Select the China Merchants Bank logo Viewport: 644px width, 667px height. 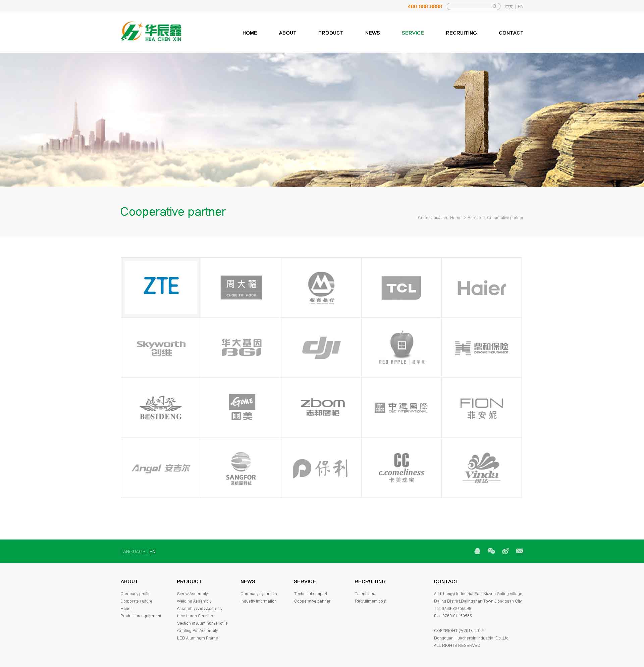[x=321, y=287]
